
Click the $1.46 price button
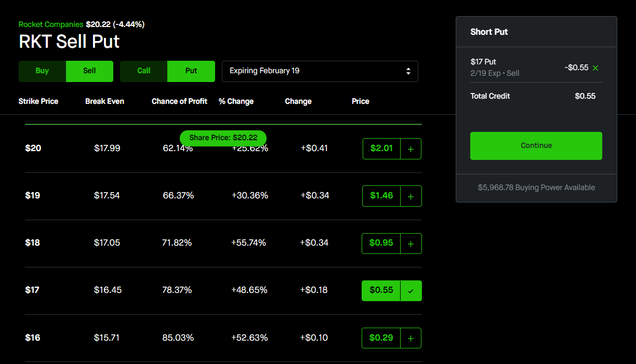pos(381,196)
